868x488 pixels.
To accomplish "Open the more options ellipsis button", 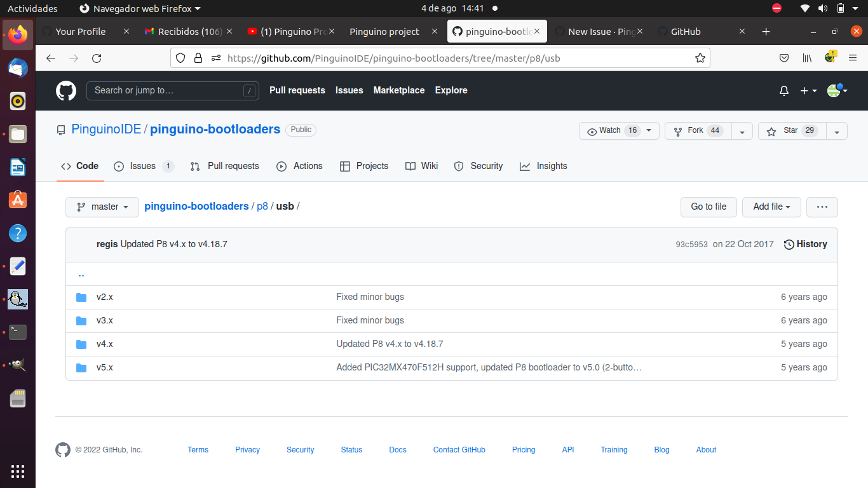I will pos(822,207).
